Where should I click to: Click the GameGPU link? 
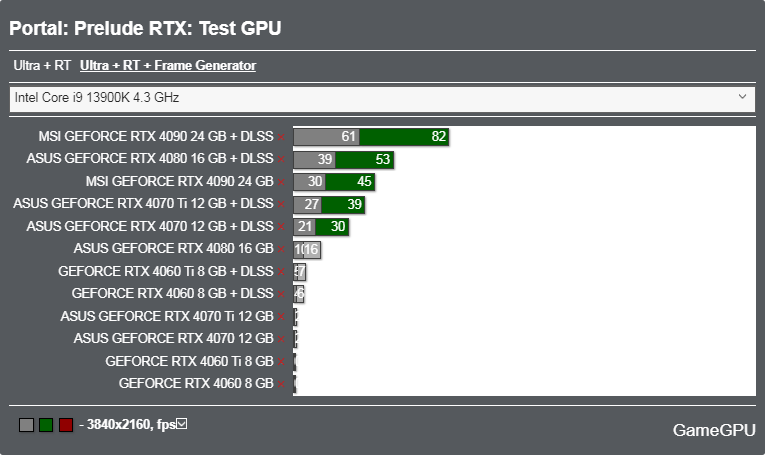tap(714, 430)
